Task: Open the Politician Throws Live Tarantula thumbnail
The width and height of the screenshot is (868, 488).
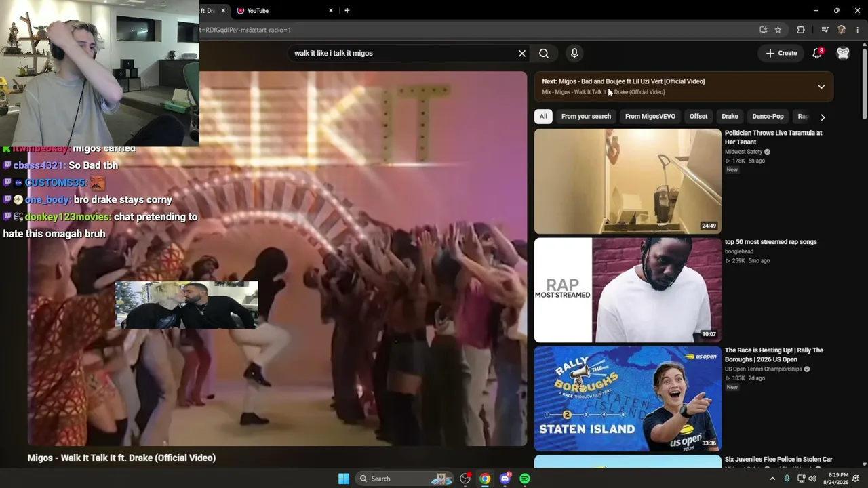Action: coord(628,181)
